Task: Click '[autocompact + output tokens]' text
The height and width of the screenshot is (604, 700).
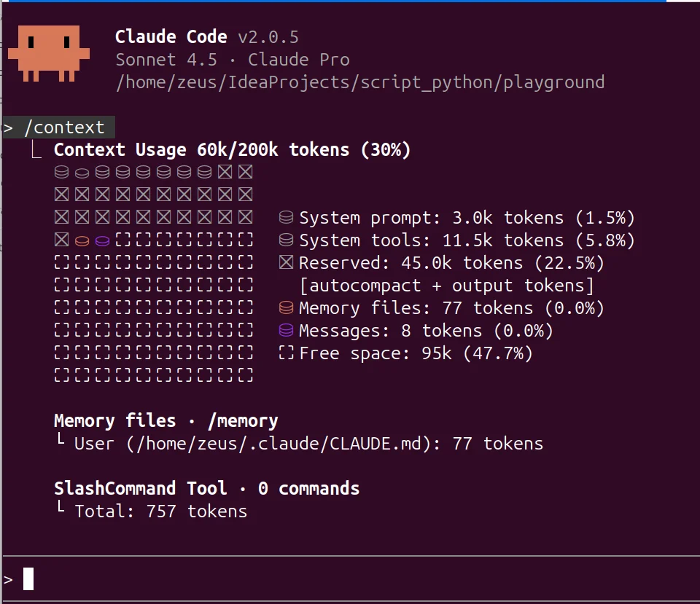Action: (446, 286)
